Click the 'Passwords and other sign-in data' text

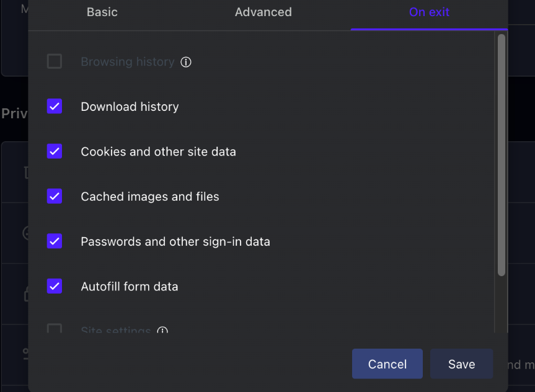[175, 242]
